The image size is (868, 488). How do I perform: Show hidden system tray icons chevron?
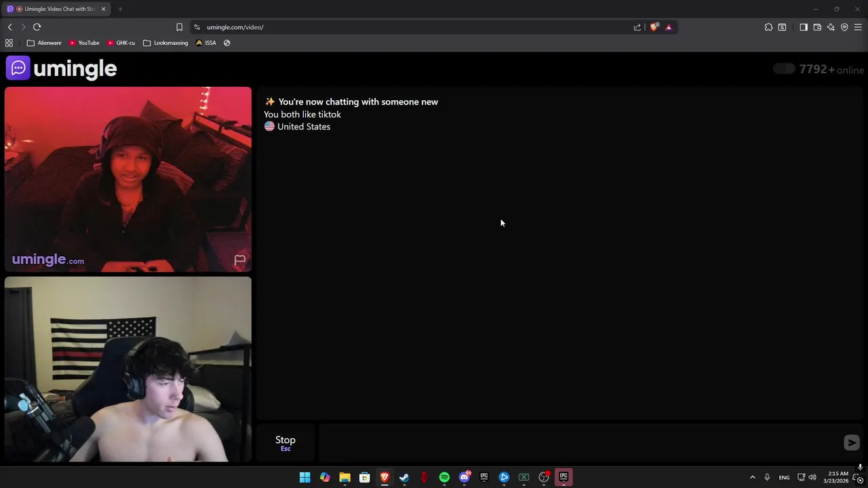(752, 477)
